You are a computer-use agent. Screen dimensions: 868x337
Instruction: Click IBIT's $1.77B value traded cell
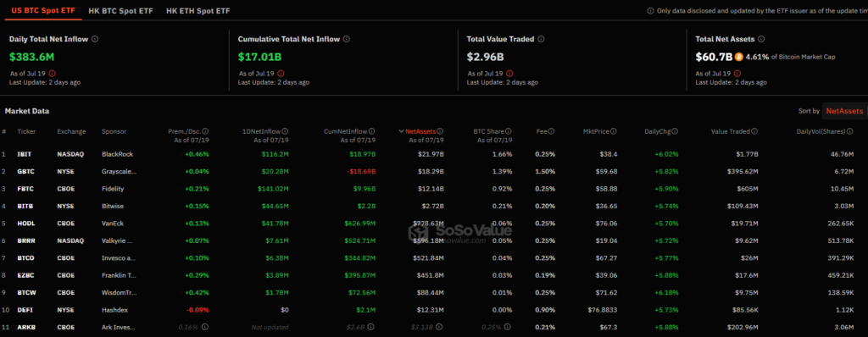[x=748, y=154]
